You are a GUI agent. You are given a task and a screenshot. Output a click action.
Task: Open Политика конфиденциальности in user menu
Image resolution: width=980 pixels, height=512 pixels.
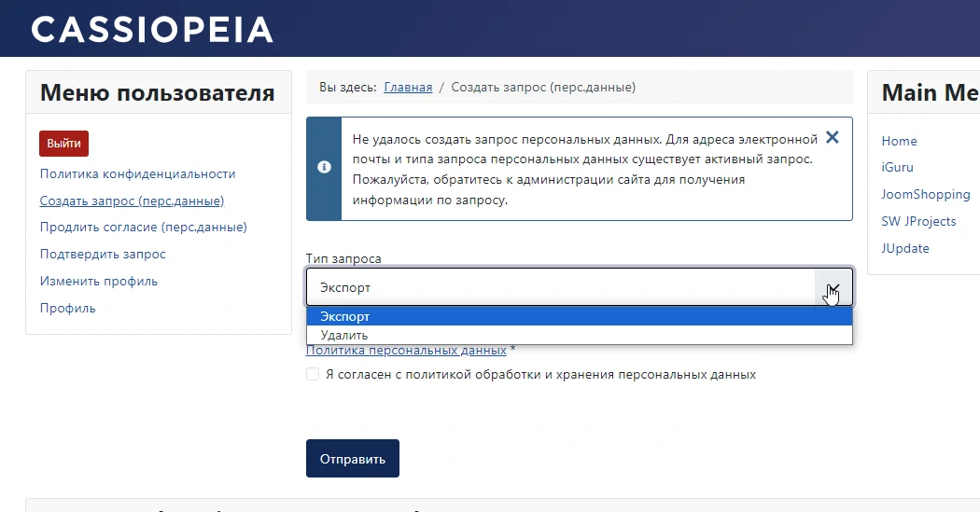(x=137, y=174)
